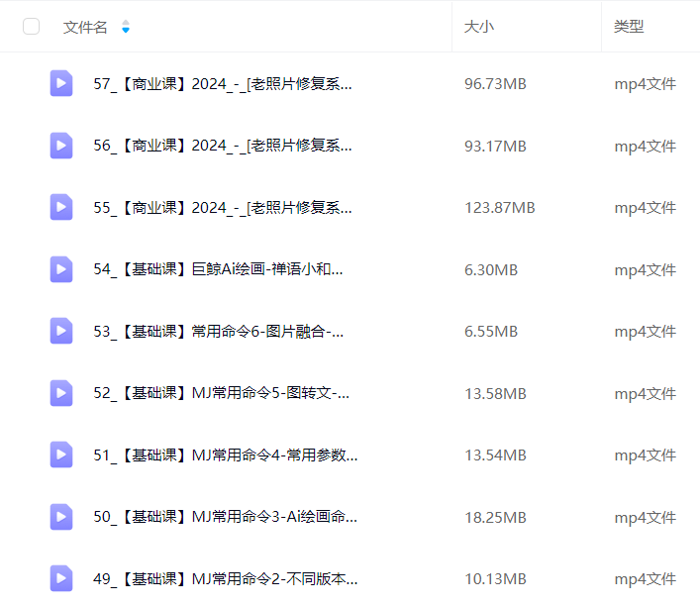700x606 pixels.
Task: Click mp4文件 type in the 123.87MB row
Action: tap(646, 208)
